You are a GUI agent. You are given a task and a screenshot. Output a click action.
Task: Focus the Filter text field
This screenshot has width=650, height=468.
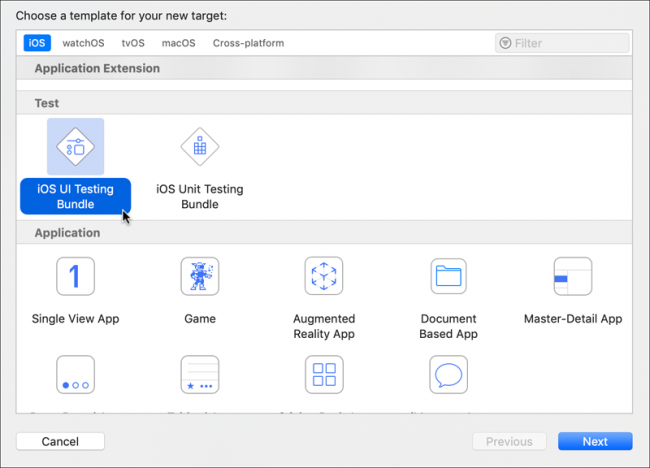562,43
